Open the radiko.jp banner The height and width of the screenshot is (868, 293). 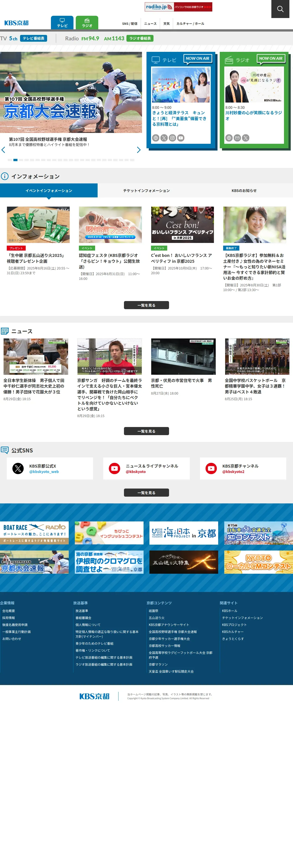click(178, 7)
